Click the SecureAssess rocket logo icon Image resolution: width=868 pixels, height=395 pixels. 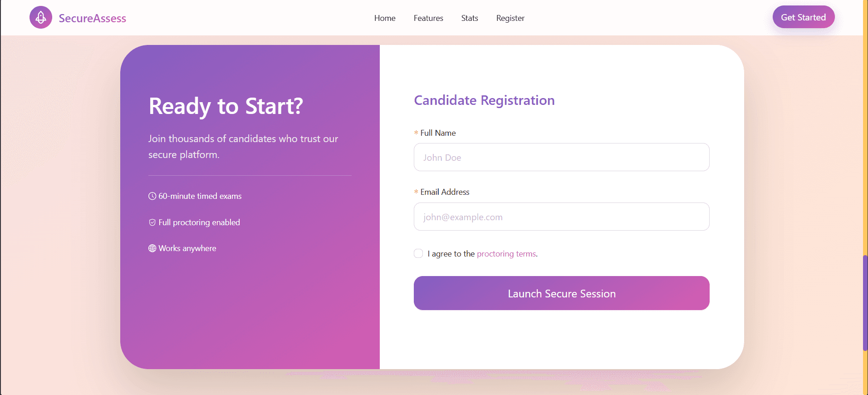(x=41, y=18)
